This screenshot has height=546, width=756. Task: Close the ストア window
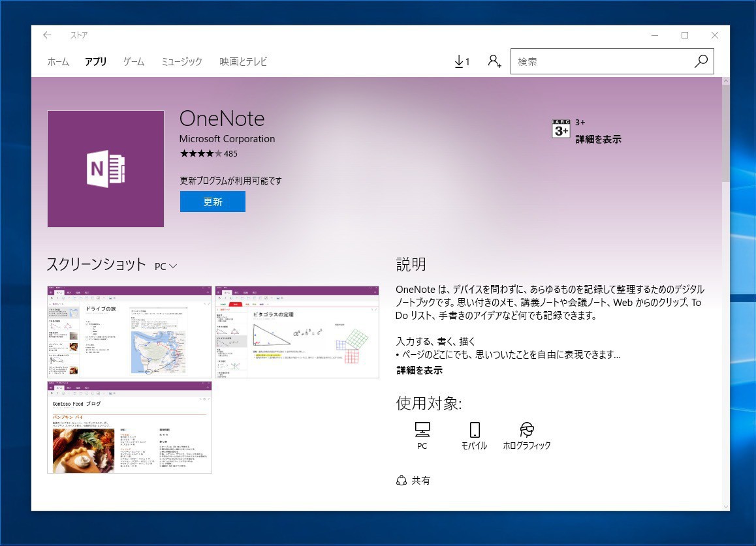(714, 35)
